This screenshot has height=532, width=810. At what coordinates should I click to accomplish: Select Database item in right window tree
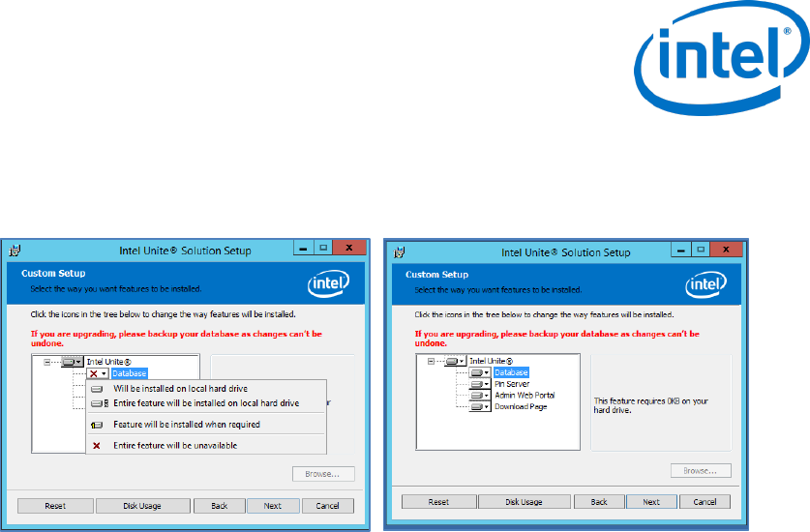pyautogui.click(x=511, y=372)
